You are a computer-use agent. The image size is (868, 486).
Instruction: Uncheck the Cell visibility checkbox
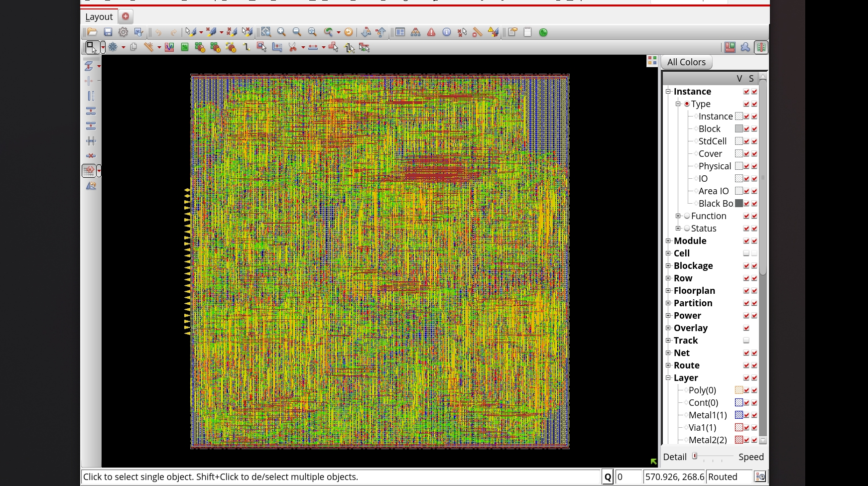point(746,253)
